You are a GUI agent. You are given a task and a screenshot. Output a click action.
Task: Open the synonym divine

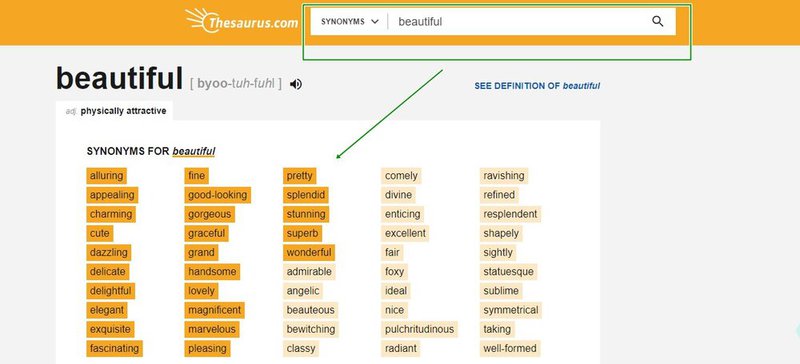398,195
